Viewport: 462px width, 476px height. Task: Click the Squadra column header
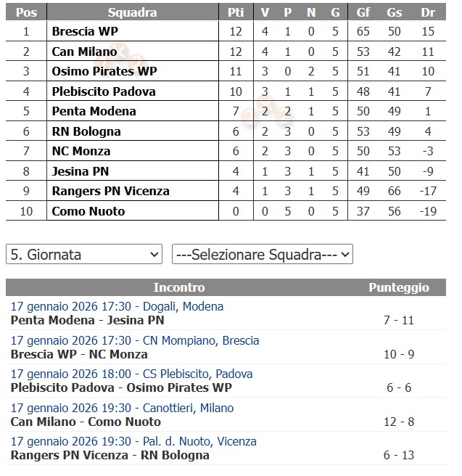(x=132, y=12)
